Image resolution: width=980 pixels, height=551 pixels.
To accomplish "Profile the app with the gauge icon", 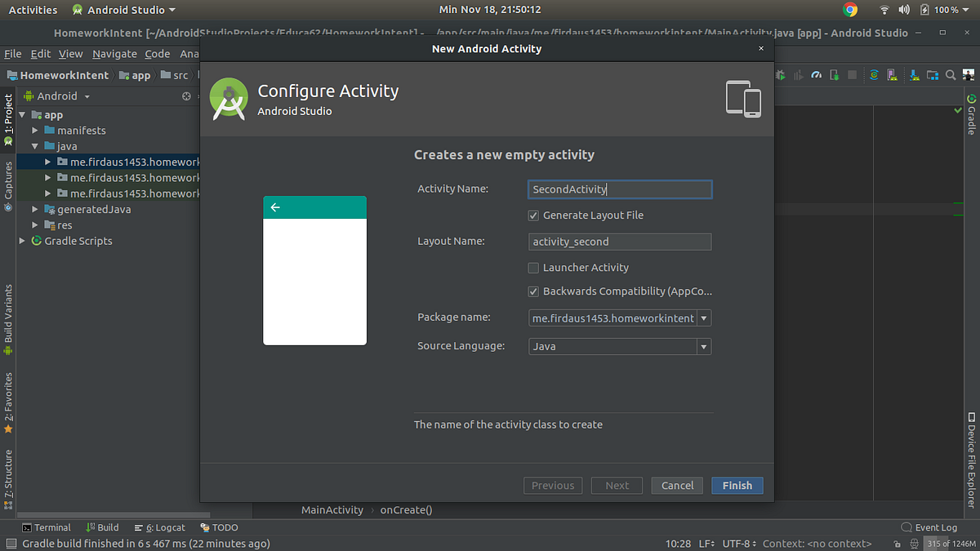I will click(x=816, y=74).
